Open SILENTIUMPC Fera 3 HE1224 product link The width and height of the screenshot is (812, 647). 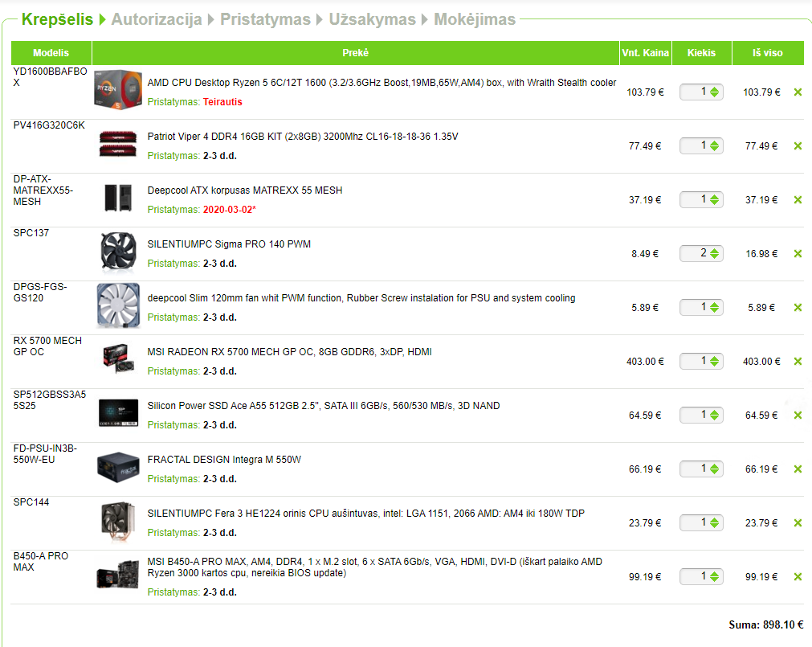point(365,514)
